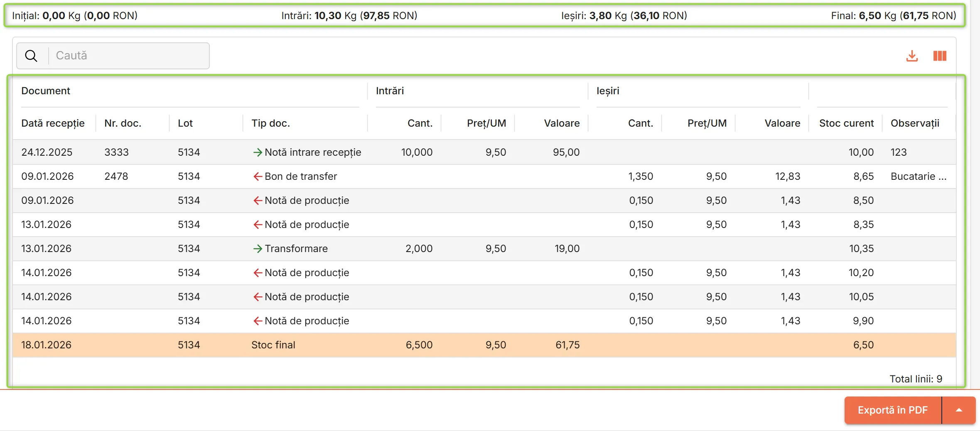Select the Bon de transfer text
980x431 pixels.
(x=301, y=176)
